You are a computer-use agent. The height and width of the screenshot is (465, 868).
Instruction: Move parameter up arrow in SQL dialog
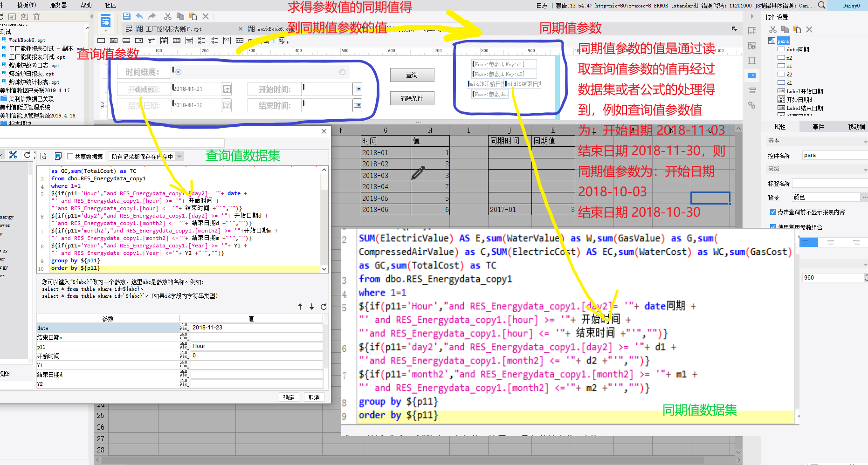click(x=300, y=307)
